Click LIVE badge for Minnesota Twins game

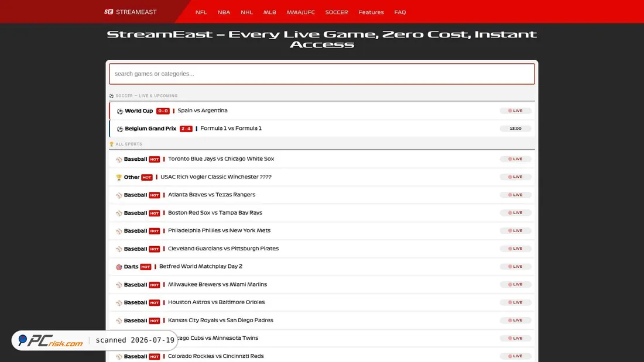pyautogui.click(x=515, y=338)
